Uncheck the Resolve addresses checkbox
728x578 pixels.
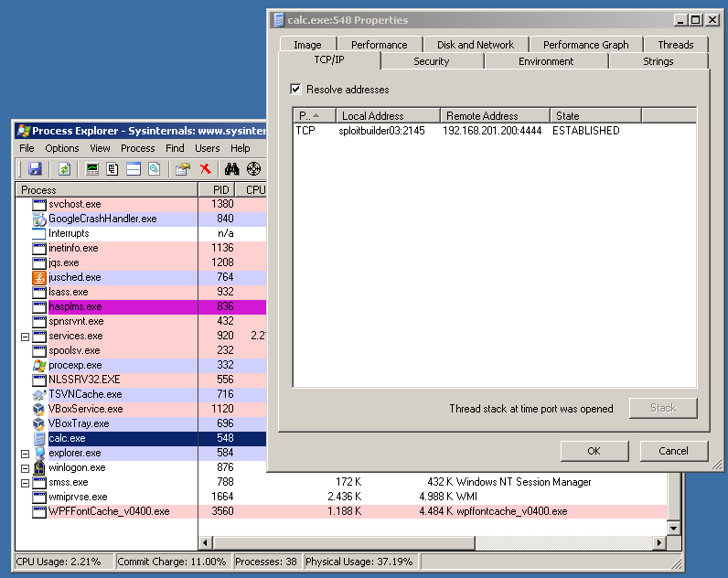click(x=295, y=90)
